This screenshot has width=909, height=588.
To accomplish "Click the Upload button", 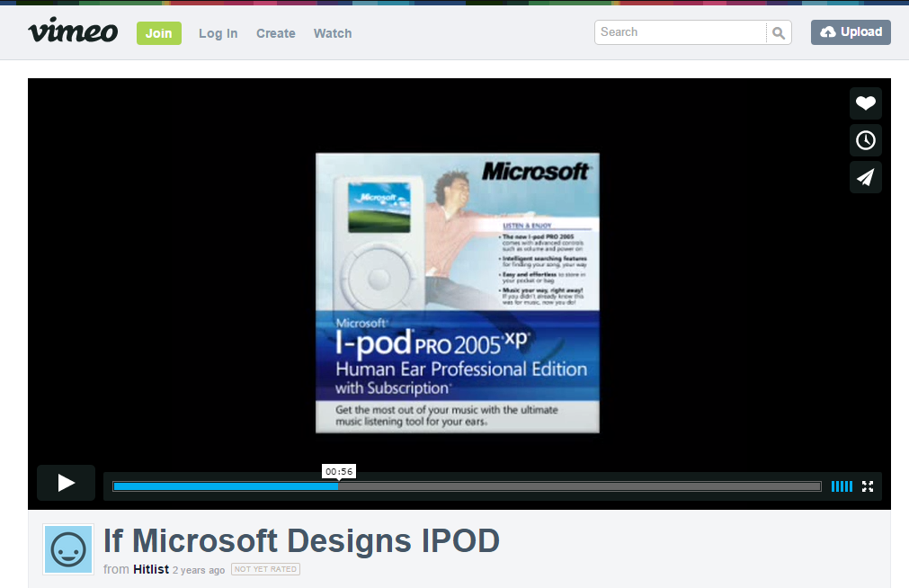I will [x=851, y=31].
